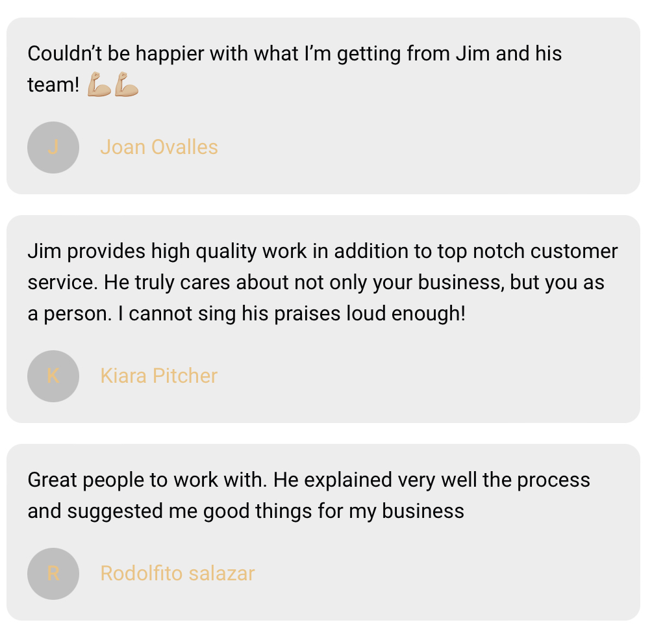Select the review starting Great people to work with
Screen dimensions: 652x644
point(309,495)
